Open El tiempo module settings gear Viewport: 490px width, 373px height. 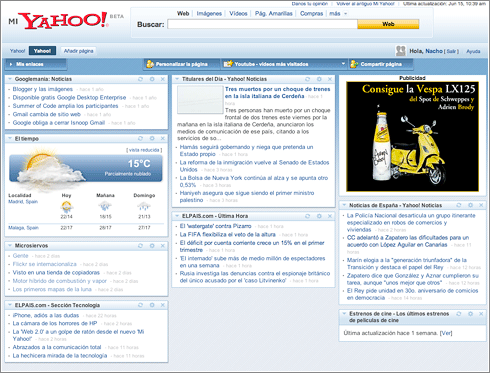pyautogui.click(x=152, y=138)
